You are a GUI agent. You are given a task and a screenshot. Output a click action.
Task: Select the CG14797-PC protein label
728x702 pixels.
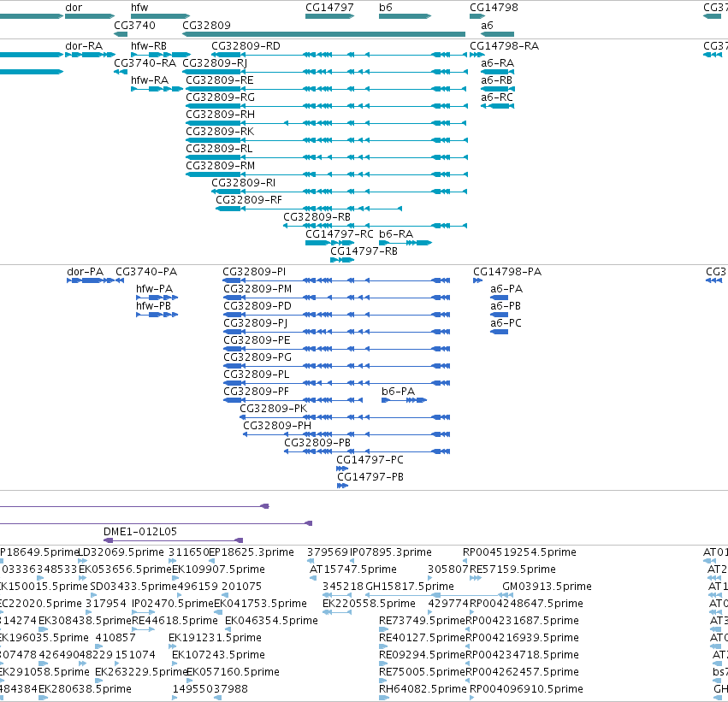pyautogui.click(x=370, y=460)
